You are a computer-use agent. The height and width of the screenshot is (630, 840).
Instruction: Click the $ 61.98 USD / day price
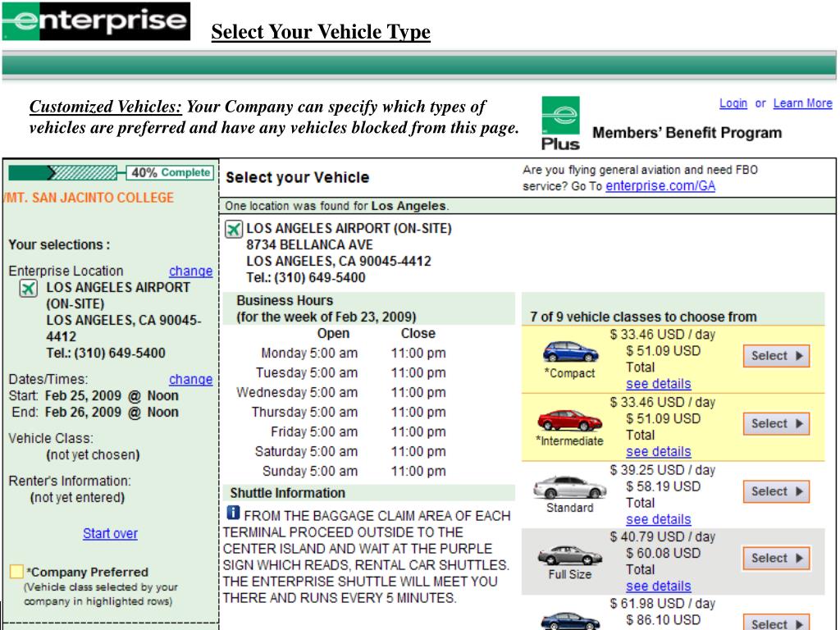click(x=663, y=604)
